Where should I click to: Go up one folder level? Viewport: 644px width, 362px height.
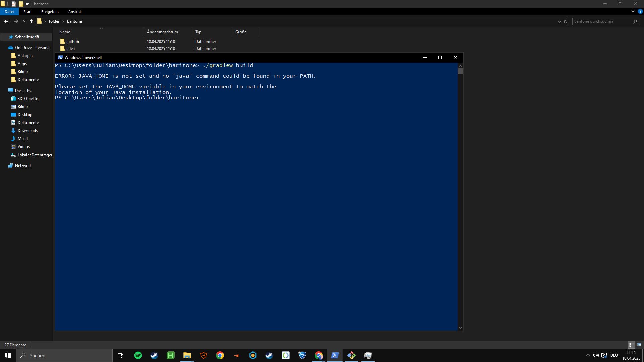coord(31,21)
